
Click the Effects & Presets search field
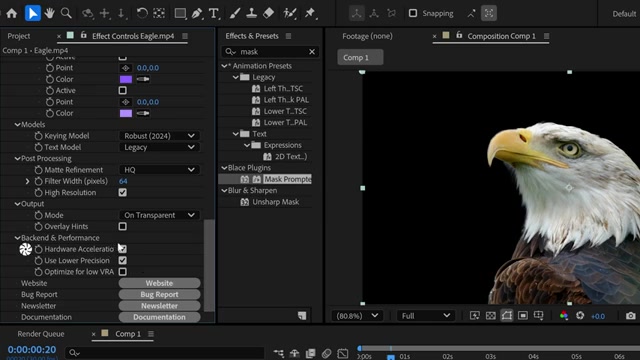pos(270,52)
